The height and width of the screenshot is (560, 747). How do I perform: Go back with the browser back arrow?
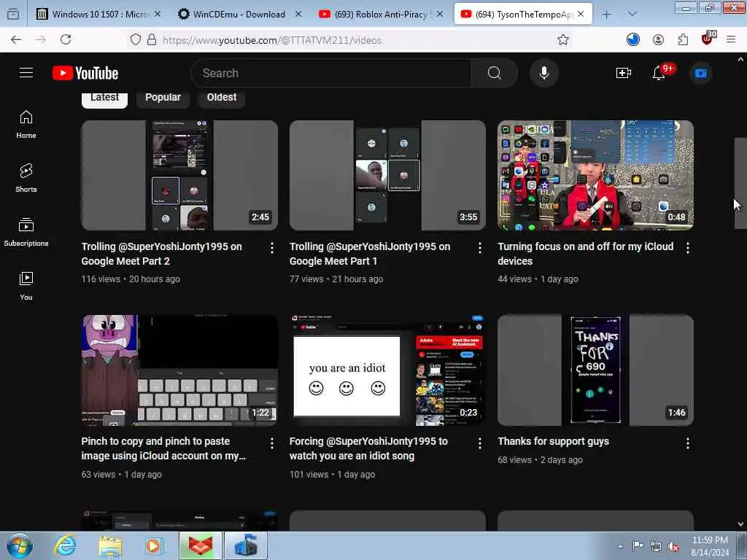[x=16, y=39]
